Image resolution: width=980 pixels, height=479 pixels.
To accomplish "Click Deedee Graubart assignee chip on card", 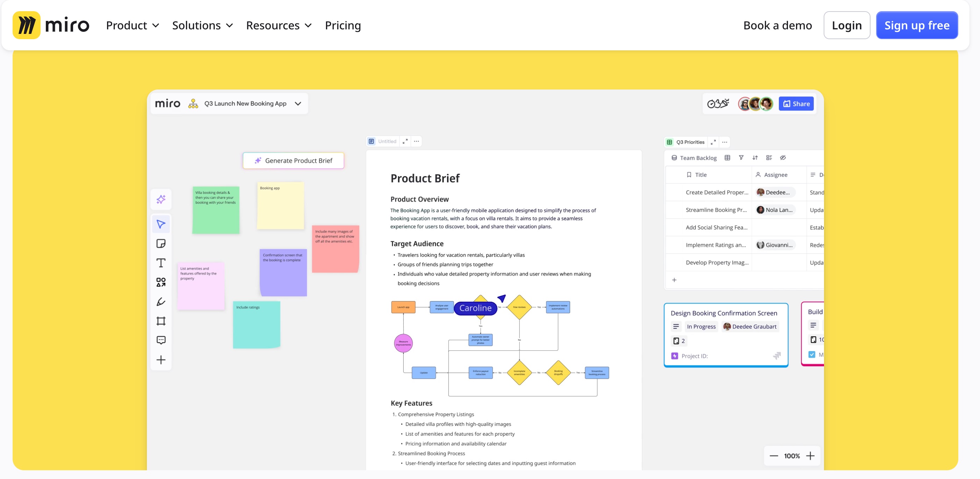I will [750, 326].
